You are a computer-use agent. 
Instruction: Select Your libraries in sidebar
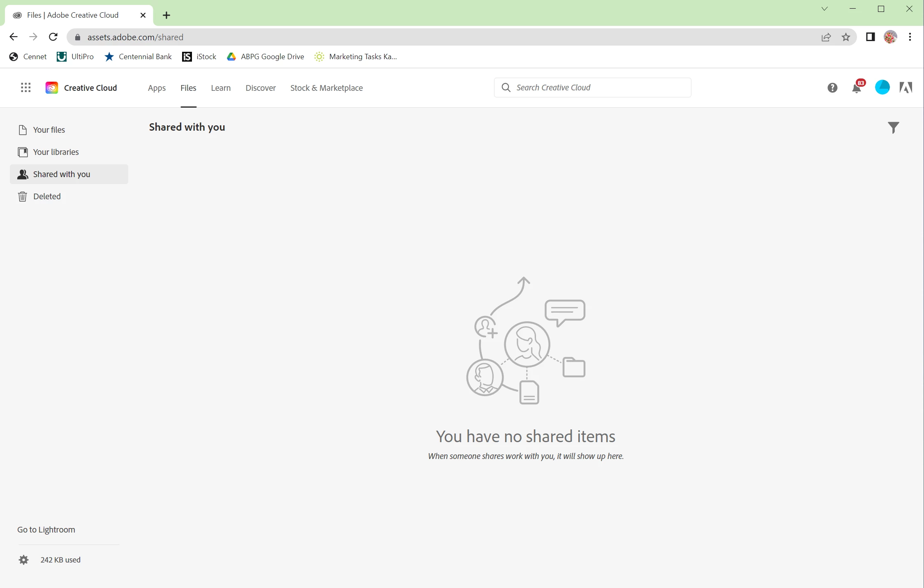point(56,152)
